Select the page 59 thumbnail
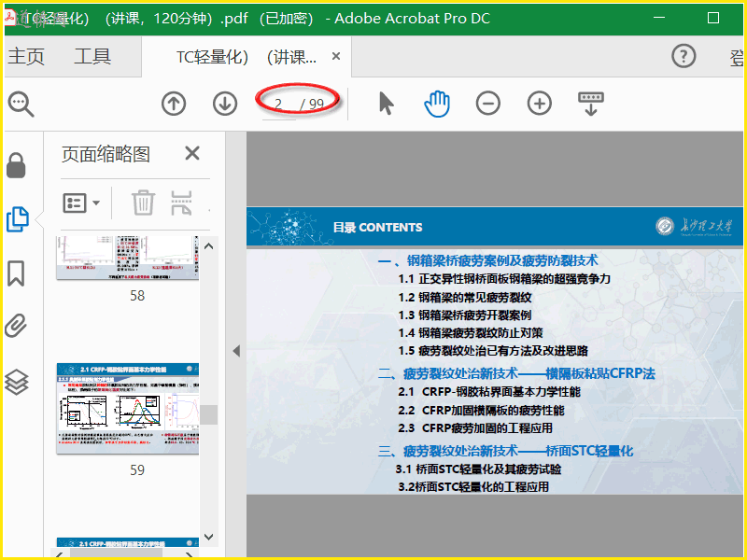 pos(128,409)
